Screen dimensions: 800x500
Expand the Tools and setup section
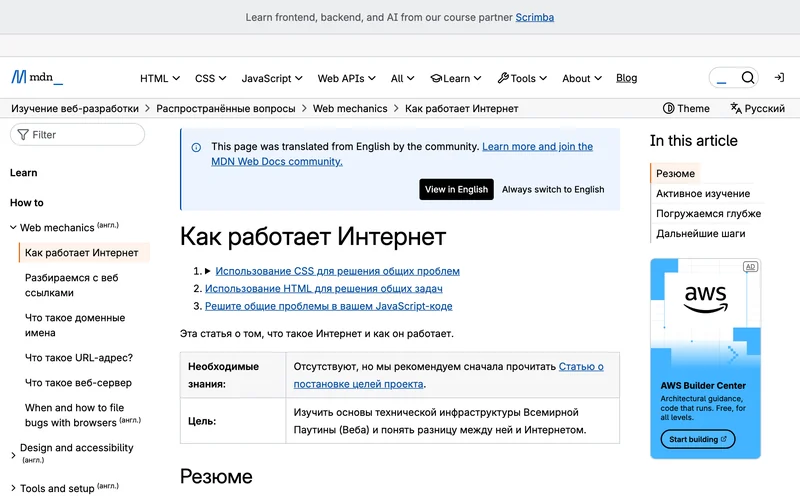tap(13, 488)
